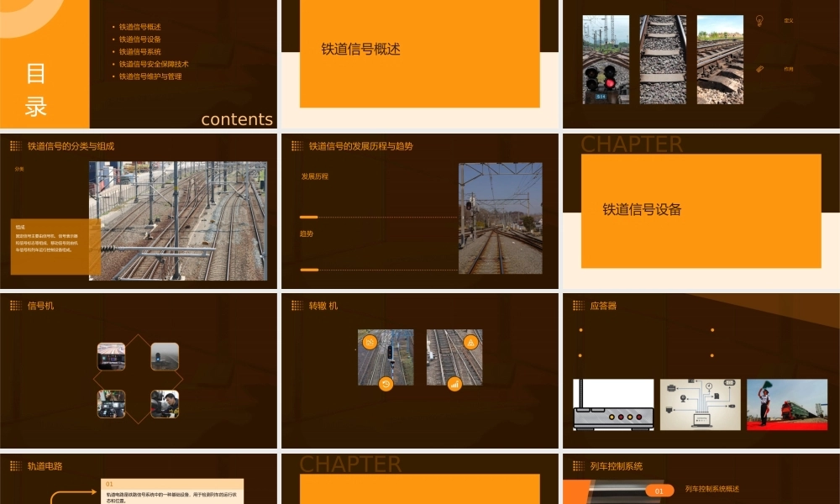Viewport: 840px width, 504px height.
Task: Click the dotted grid icon beside 信号机
Action: pos(15,306)
